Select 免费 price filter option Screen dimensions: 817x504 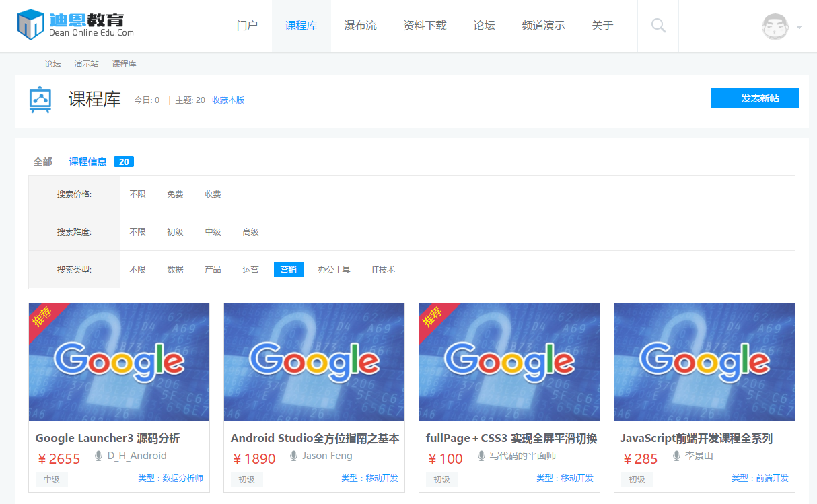coord(175,194)
